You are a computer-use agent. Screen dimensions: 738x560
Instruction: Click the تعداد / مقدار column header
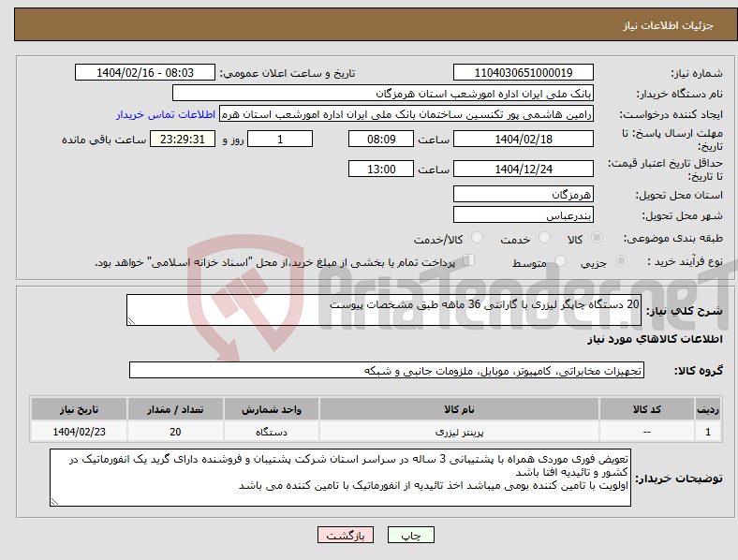coord(175,409)
